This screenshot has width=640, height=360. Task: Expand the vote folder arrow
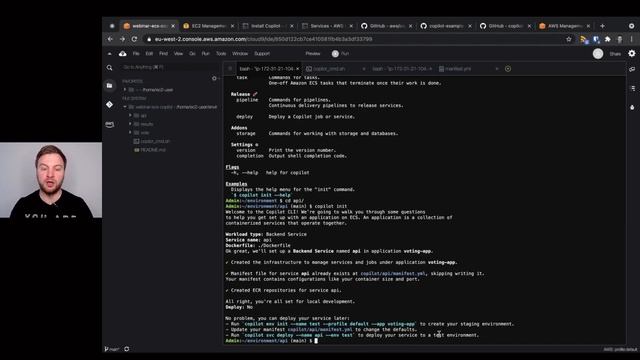click(130, 133)
